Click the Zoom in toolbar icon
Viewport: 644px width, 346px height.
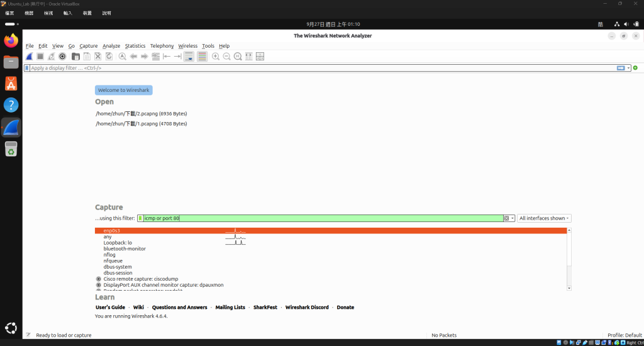click(x=216, y=57)
